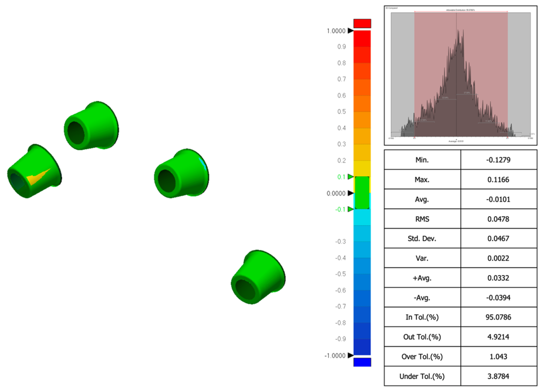Click the Under Tol.(%) value 3.8784
This screenshot has height=392, width=542.
[x=498, y=376]
